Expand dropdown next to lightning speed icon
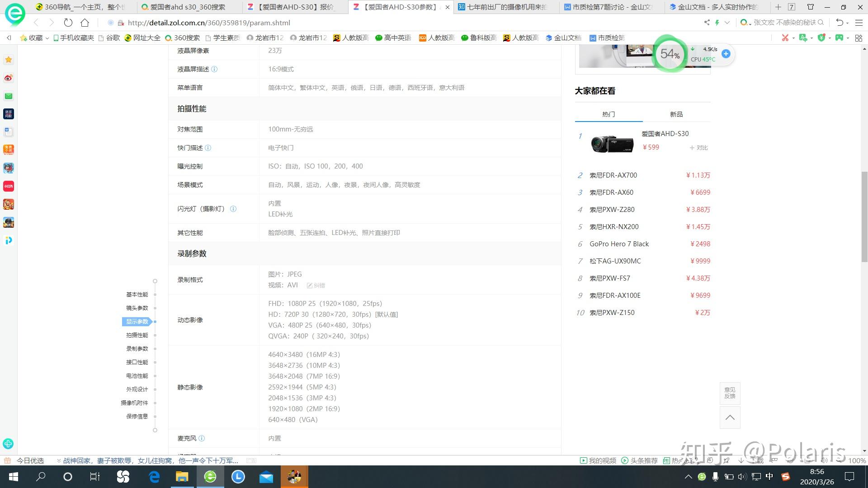 point(727,23)
